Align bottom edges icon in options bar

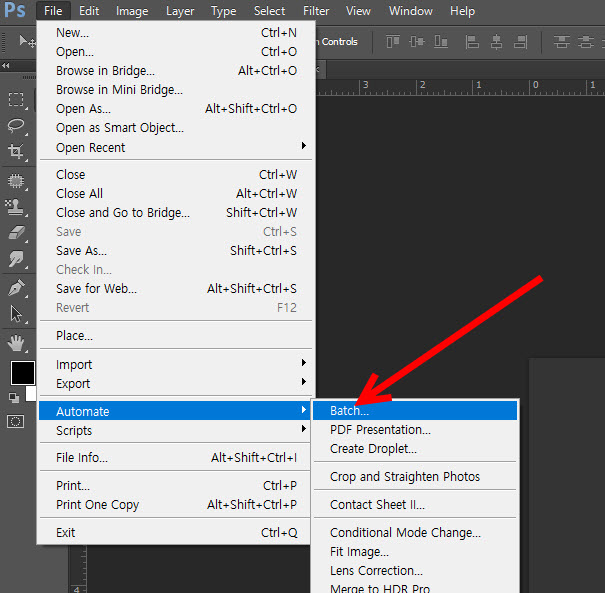pos(441,41)
